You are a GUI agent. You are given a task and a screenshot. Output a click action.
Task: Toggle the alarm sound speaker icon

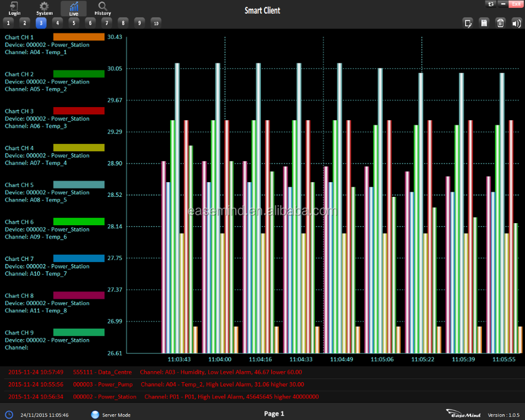pos(516,22)
